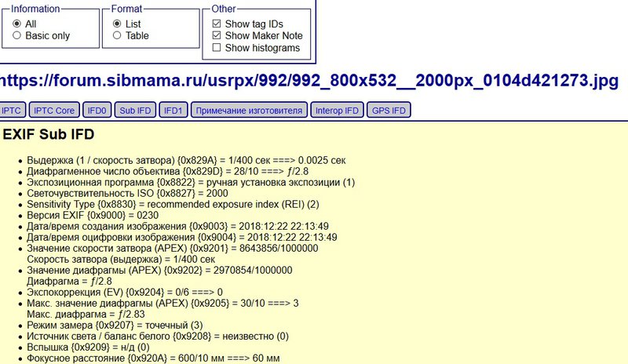The image size is (628, 364).
Task: Choose the Basic only information option
Action: (x=17, y=35)
